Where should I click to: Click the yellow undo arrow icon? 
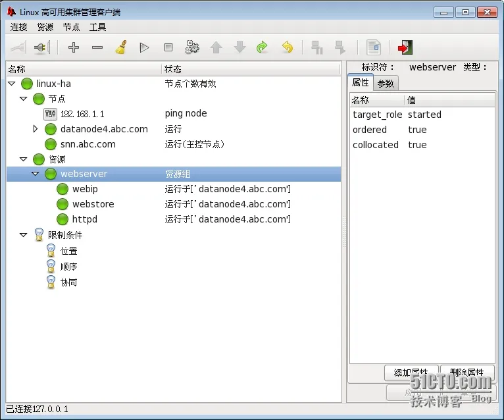click(x=287, y=47)
